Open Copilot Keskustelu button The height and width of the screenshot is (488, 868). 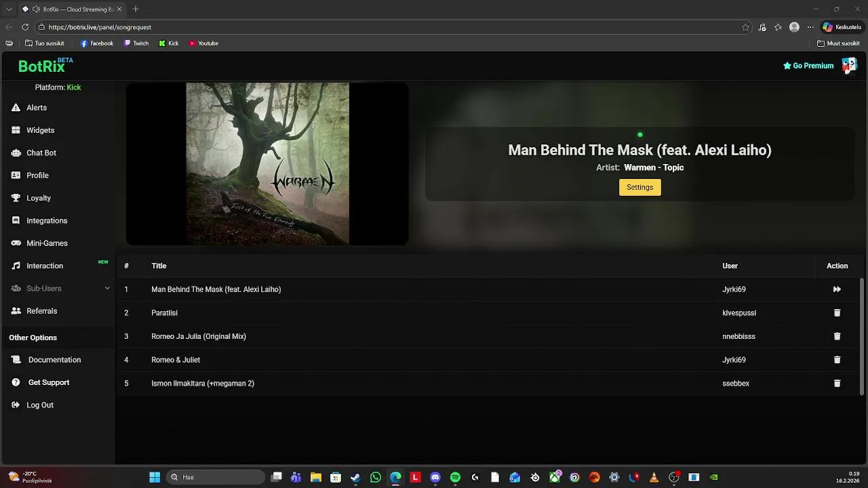(x=842, y=27)
